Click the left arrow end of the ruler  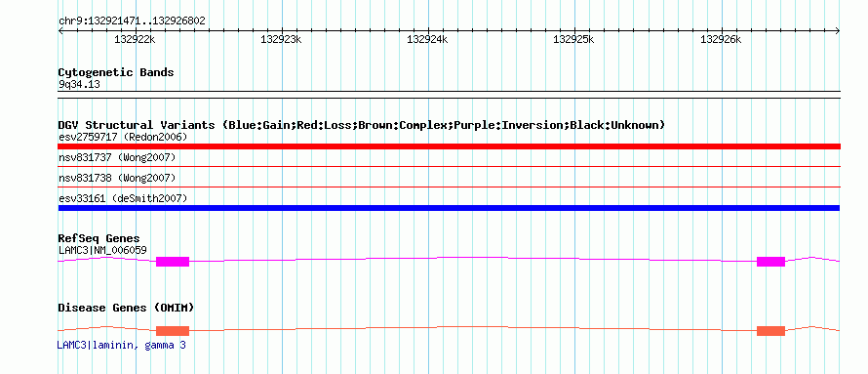point(60,31)
